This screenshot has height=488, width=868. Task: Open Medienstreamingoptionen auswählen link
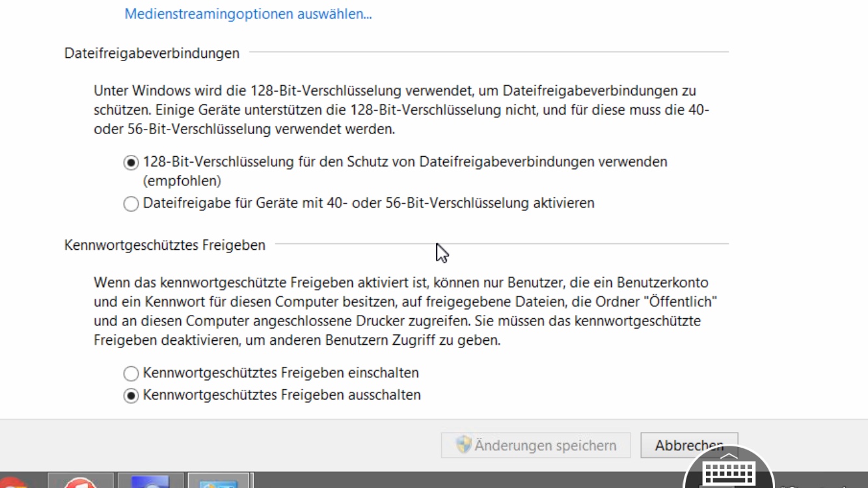point(248,14)
